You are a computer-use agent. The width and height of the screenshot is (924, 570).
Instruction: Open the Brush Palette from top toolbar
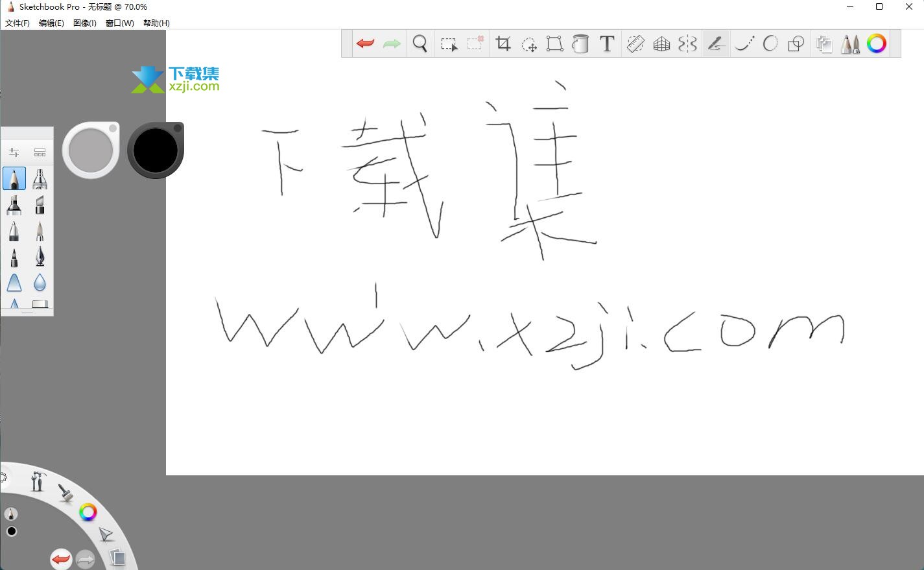click(x=850, y=43)
